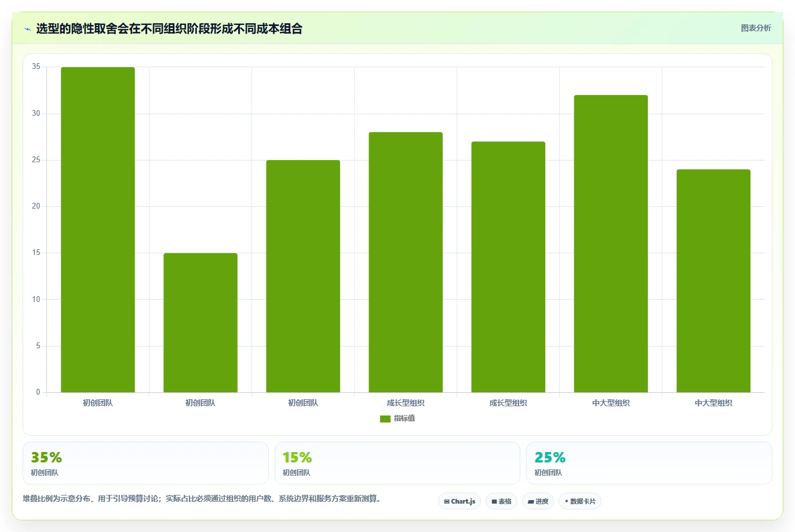Open the 15% 初创团队 stat card

[397, 463]
